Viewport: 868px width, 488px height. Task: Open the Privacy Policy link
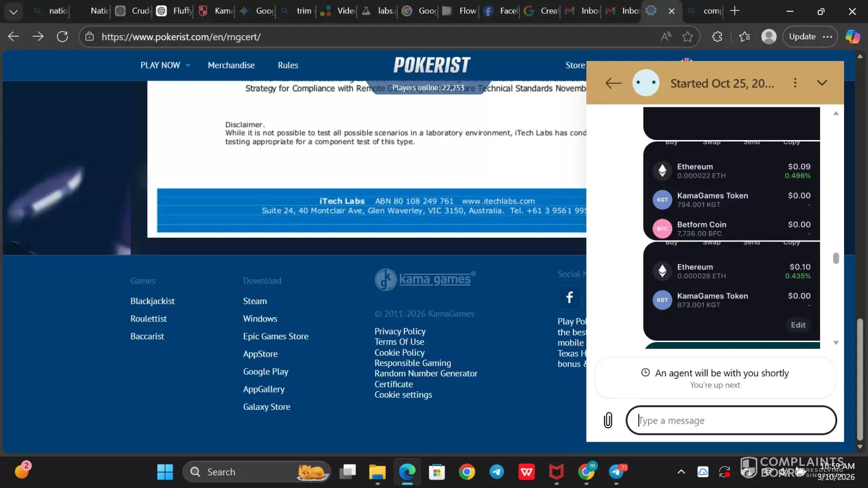click(400, 331)
